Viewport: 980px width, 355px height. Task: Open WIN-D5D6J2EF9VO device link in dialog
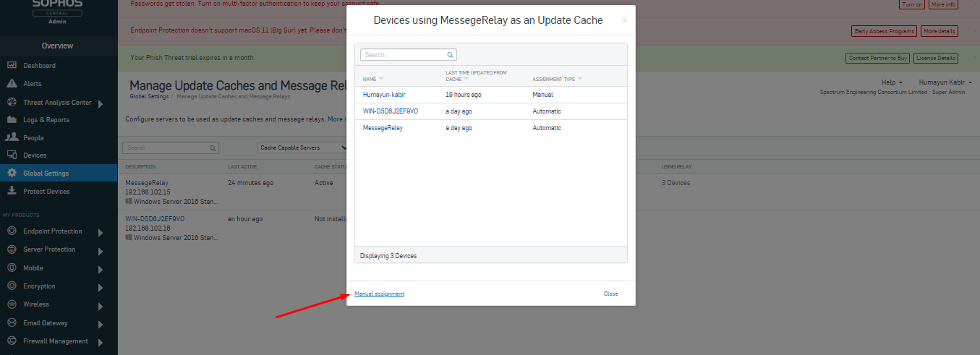point(391,111)
